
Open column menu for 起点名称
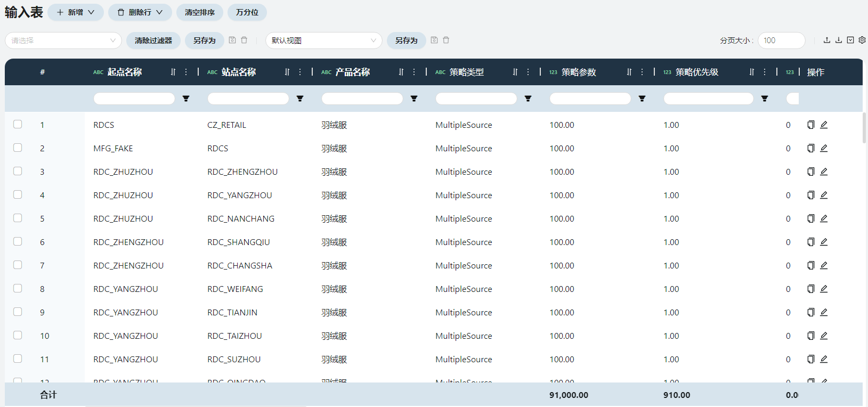tap(186, 72)
